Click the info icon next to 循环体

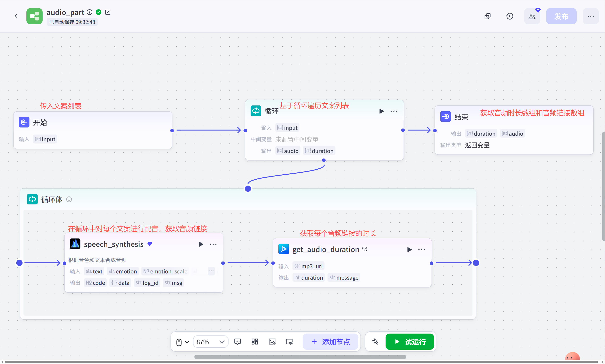[69, 199]
